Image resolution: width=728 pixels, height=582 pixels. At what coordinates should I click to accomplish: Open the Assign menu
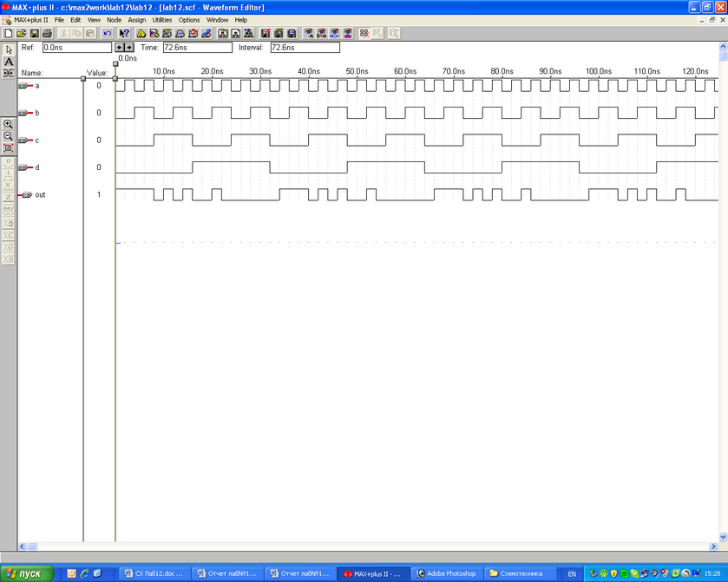pyautogui.click(x=136, y=20)
